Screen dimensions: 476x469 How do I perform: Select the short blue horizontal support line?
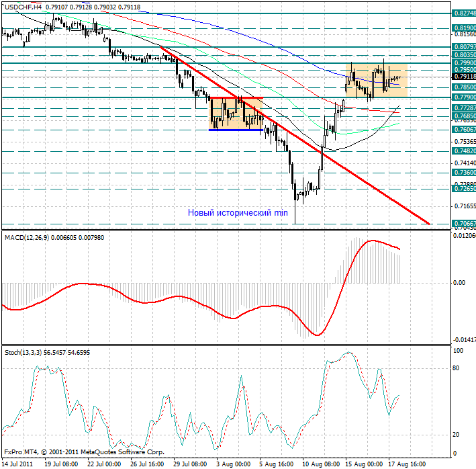pos(236,130)
